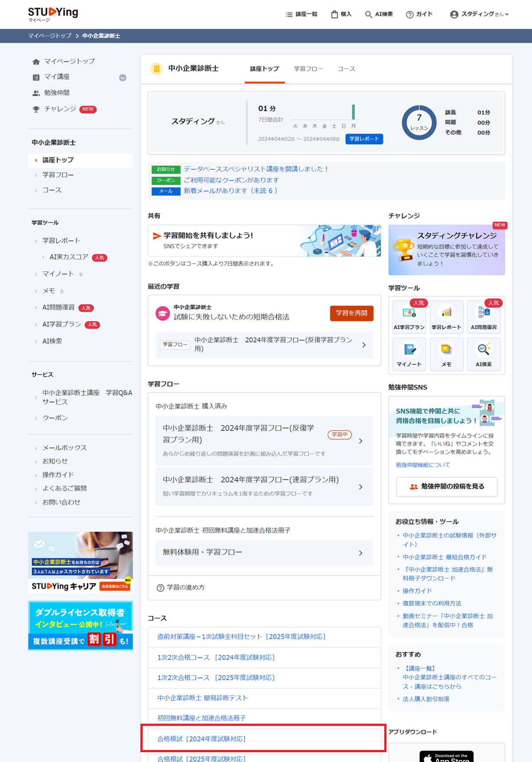
Task: Click the STUDYing logo in header
Action: click(53, 13)
